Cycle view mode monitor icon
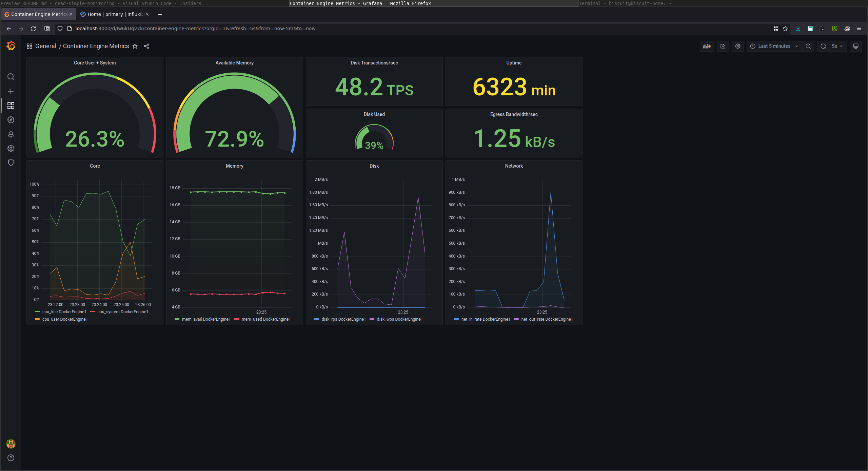 click(x=856, y=46)
